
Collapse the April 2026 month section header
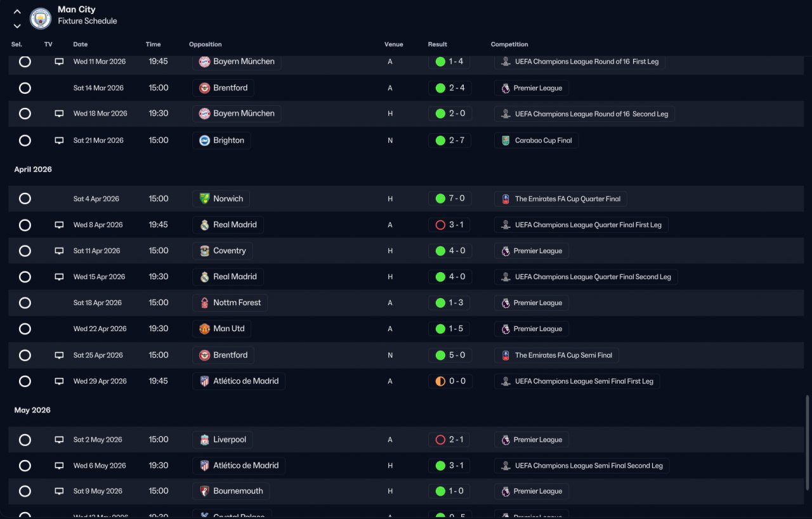33,169
